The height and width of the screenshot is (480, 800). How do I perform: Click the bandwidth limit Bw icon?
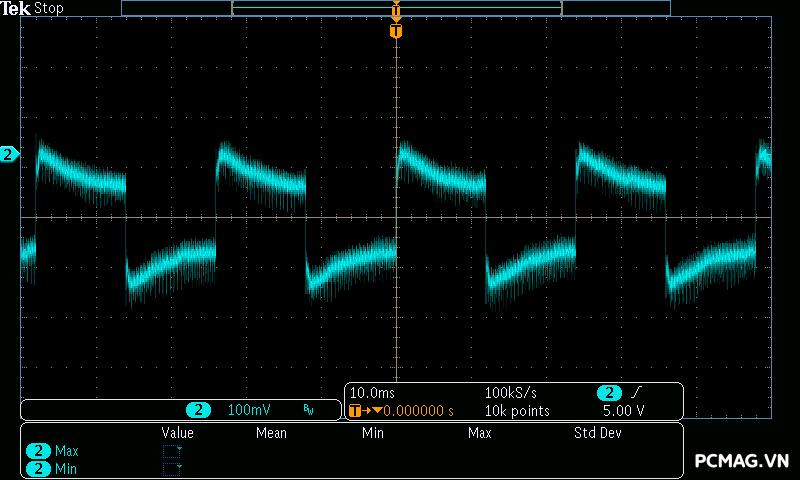(x=308, y=410)
